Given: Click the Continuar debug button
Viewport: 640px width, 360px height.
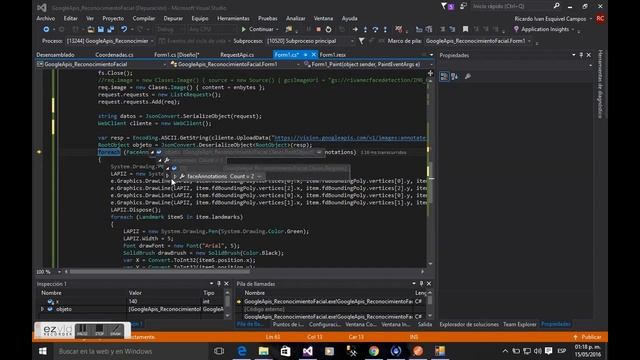Looking at the screenshot, I should point(258,29).
